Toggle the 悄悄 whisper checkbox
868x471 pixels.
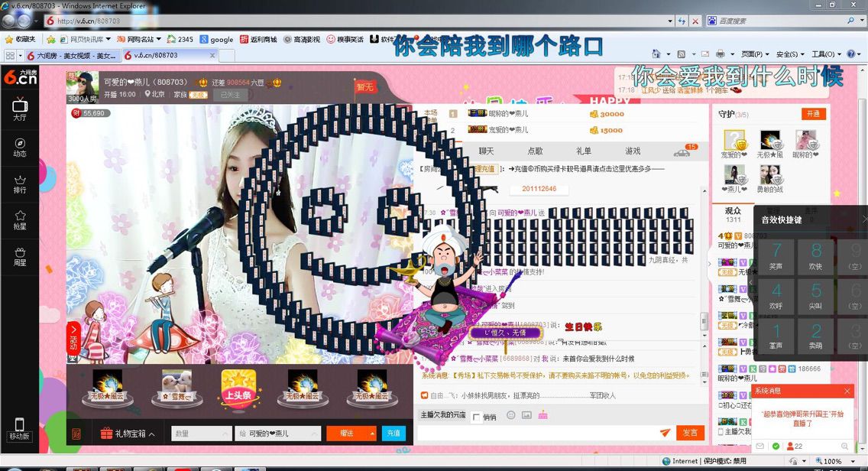[476, 417]
